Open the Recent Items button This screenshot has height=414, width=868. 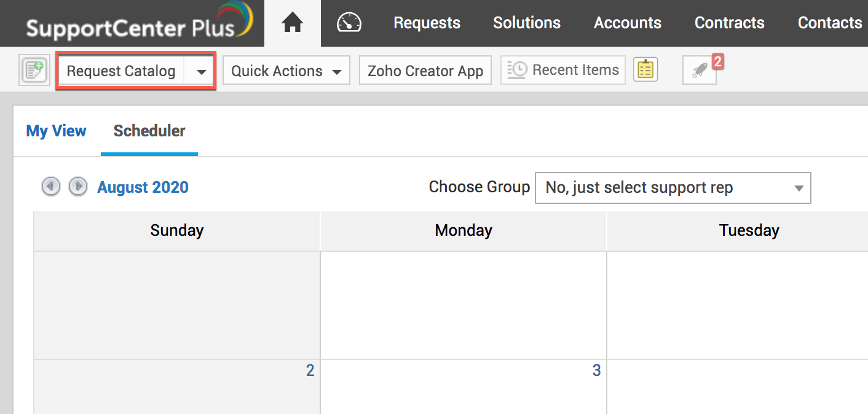click(563, 70)
